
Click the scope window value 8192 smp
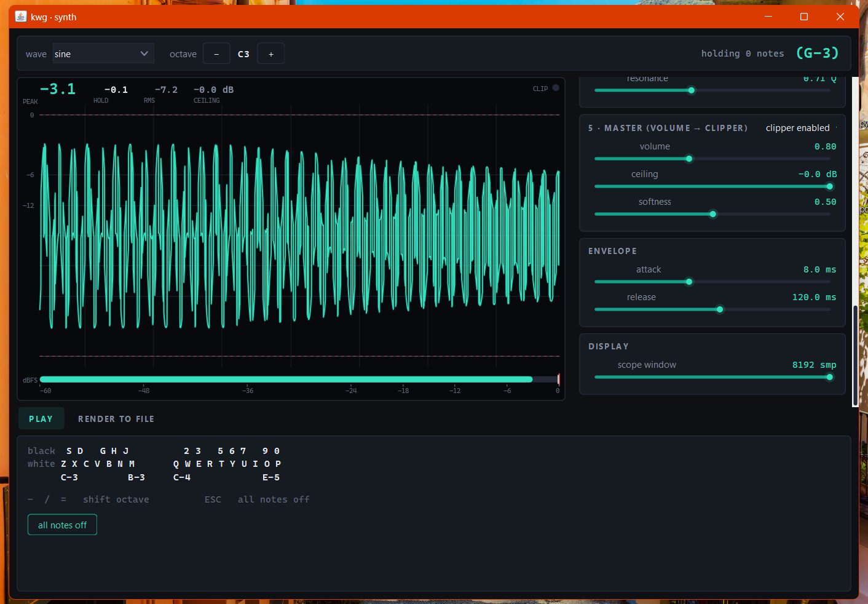pyautogui.click(x=815, y=365)
